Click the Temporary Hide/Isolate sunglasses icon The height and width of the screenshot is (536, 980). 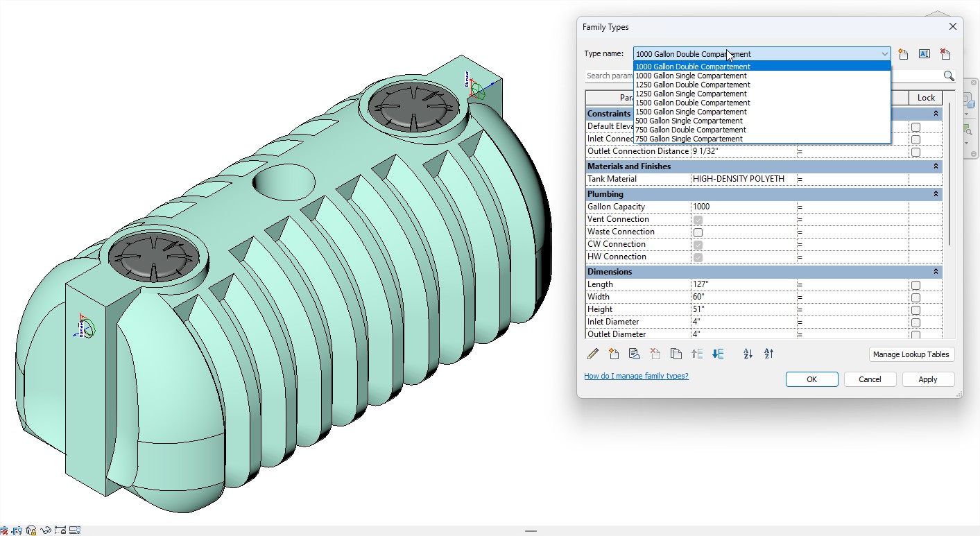(x=46, y=530)
